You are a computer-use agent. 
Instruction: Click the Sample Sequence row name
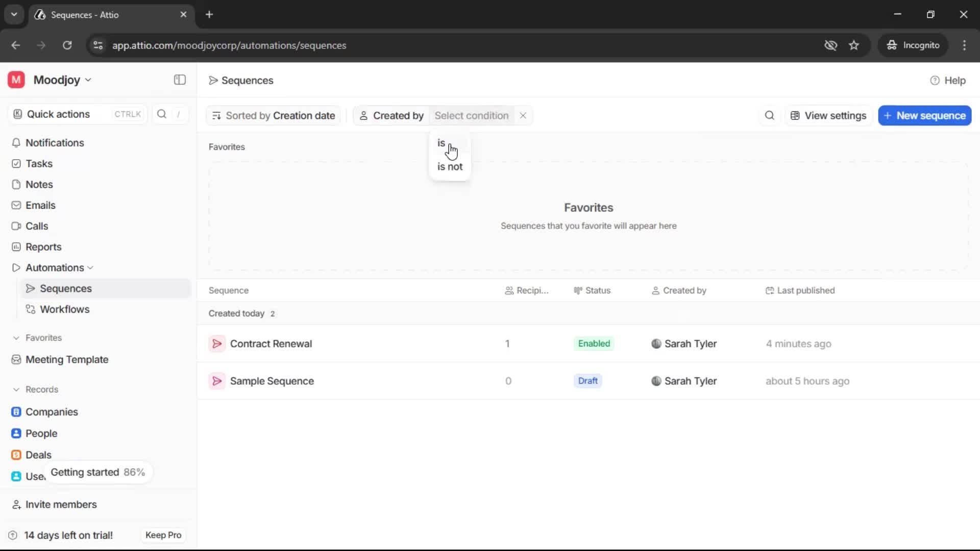(x=272, y=381)
